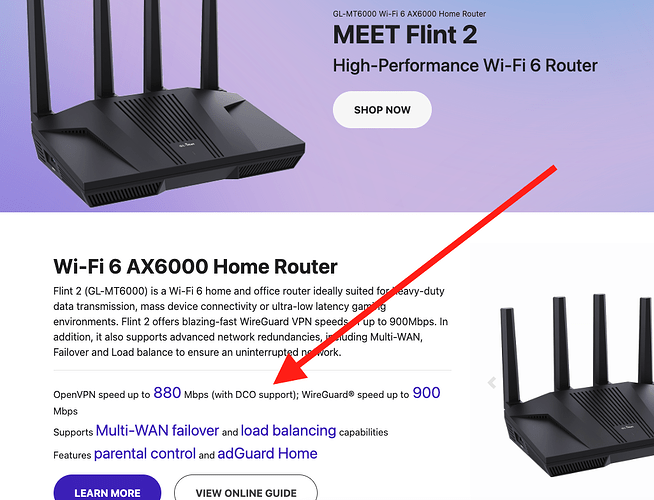Click the highlighted 880 Mbps figure
654x500 pixels.
(x=167, y=393)
